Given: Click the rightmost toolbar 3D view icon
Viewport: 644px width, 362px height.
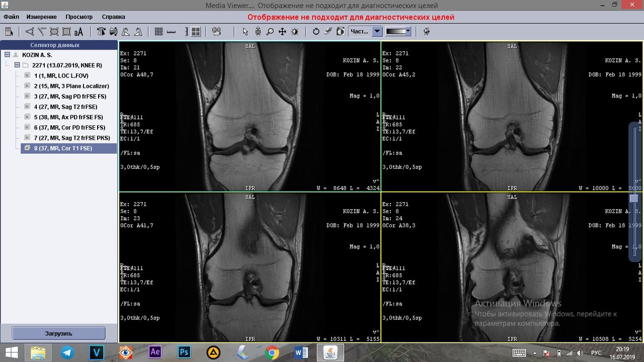Looking at the screenshot, I should [427, 32].
